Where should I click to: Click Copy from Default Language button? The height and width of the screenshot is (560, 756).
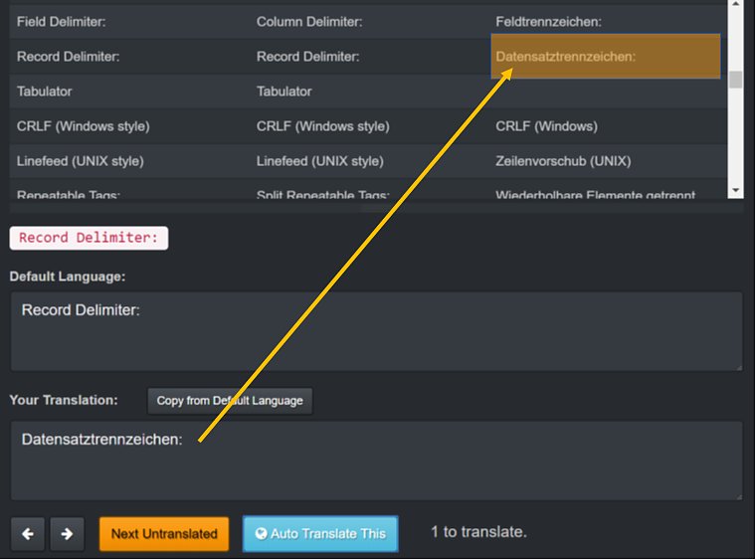click(x=230, y=401)
